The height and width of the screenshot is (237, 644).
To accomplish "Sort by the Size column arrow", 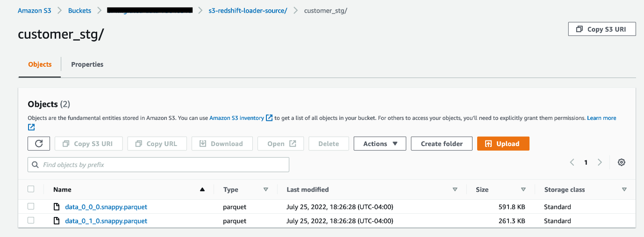I will 523,189.
